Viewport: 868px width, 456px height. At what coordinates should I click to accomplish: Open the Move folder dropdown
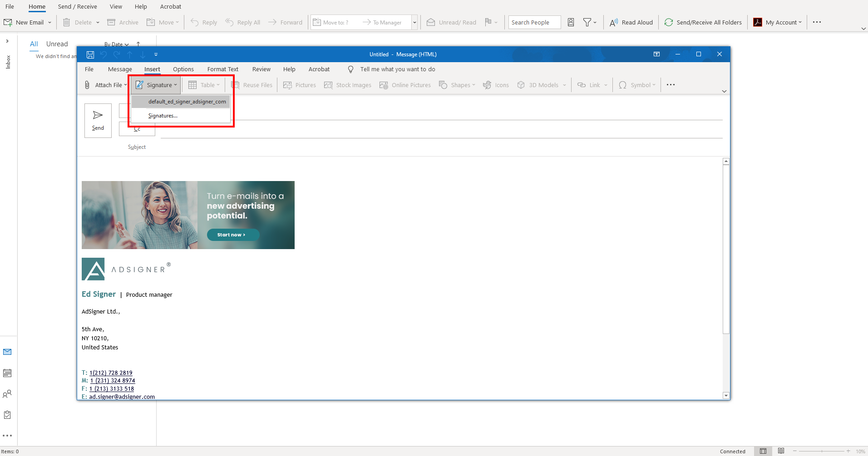click(163, 22)
